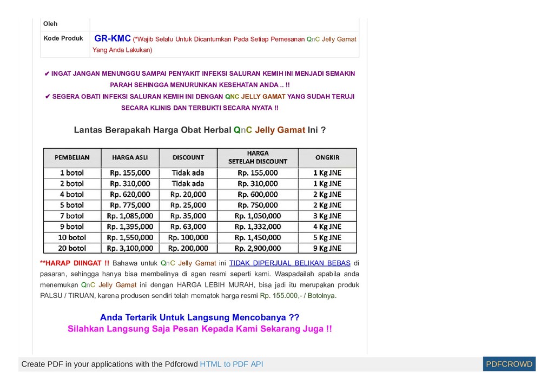Click the 3 Kg JNE shipping cell

[x=327, y=216]
